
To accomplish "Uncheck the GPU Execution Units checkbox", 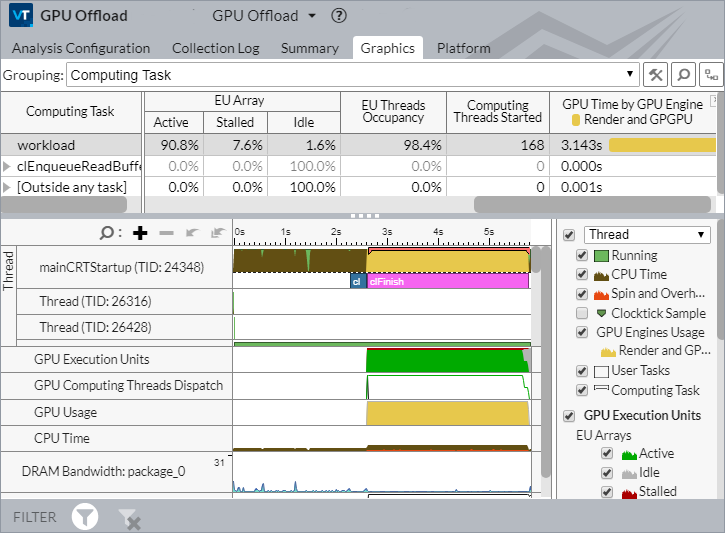I will coord(569,415).
